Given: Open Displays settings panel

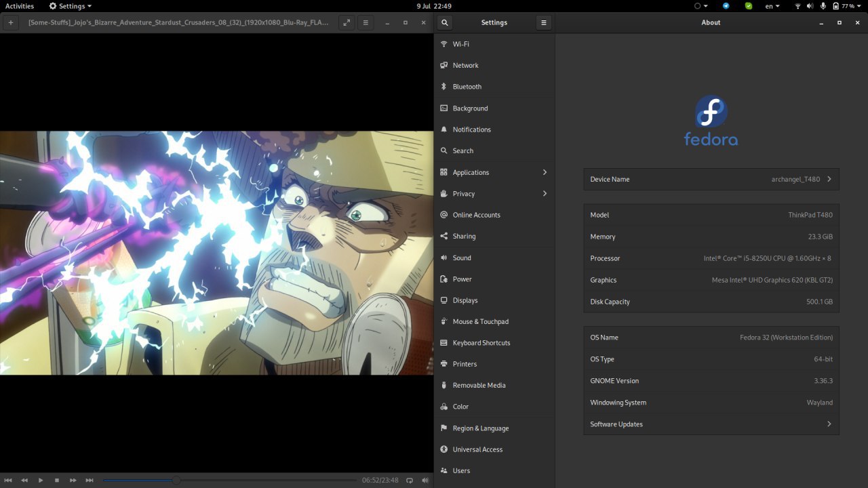Looking at the screenshot, I should (x=494, y=300).
